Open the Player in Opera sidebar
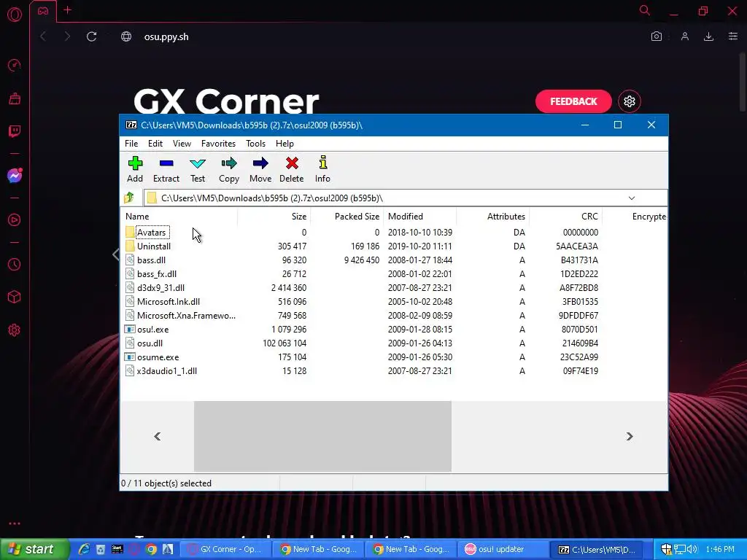The image size is (747, 560). click(x=15, y=220)
